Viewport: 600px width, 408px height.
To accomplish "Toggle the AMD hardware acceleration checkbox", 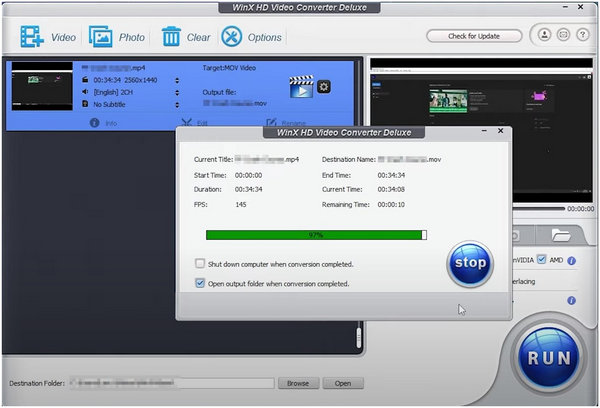I will pos(541,259).
